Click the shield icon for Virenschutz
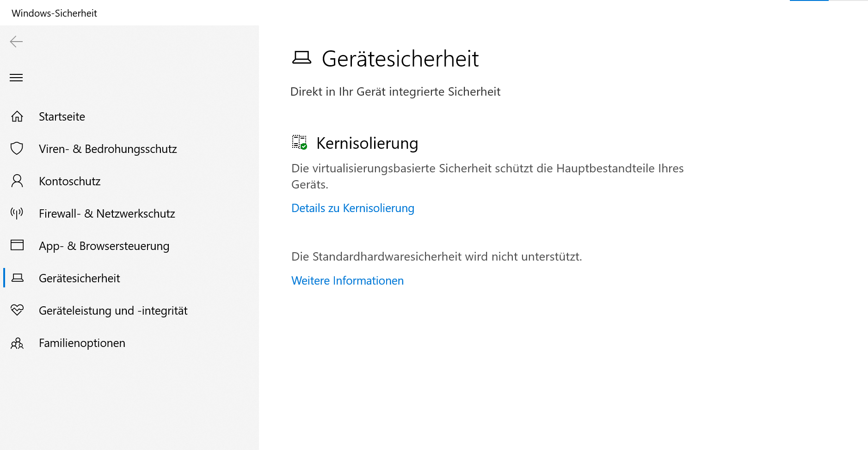Screen dimensions: 868x450 click(x=17, y=148)
